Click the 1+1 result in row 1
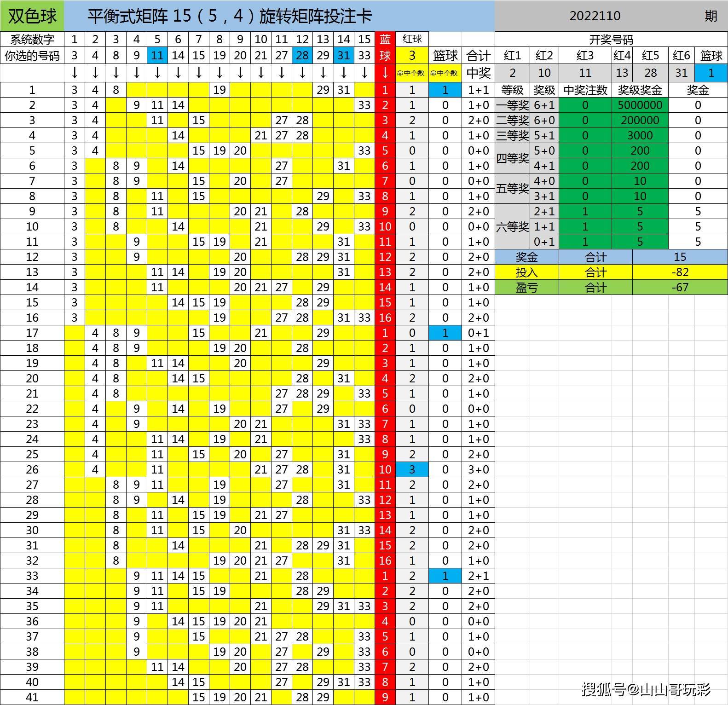 point(478,90)
